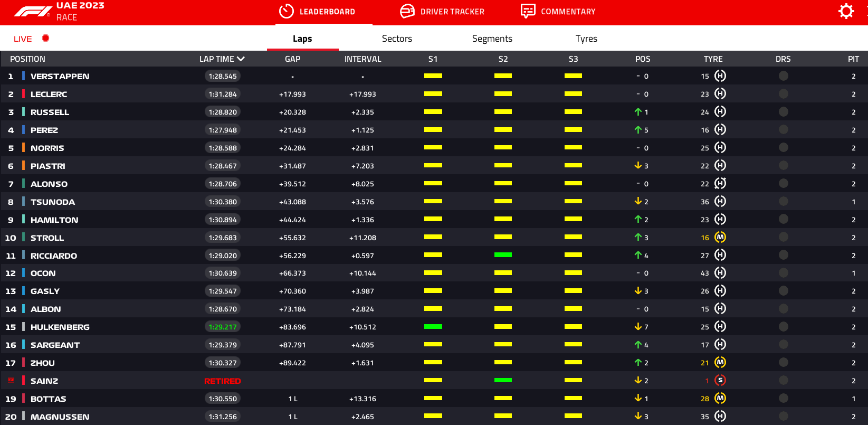868x425 pixels.
Task: Click the POSITION column header
Action: (27, 59)
